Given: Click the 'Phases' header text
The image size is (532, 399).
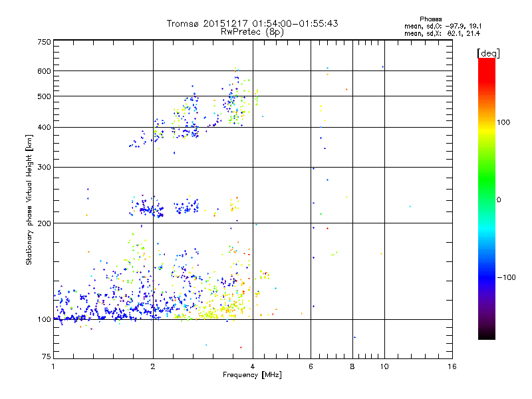Looking at the screenshot, I should pyautogui.click(x=430, y=19).
